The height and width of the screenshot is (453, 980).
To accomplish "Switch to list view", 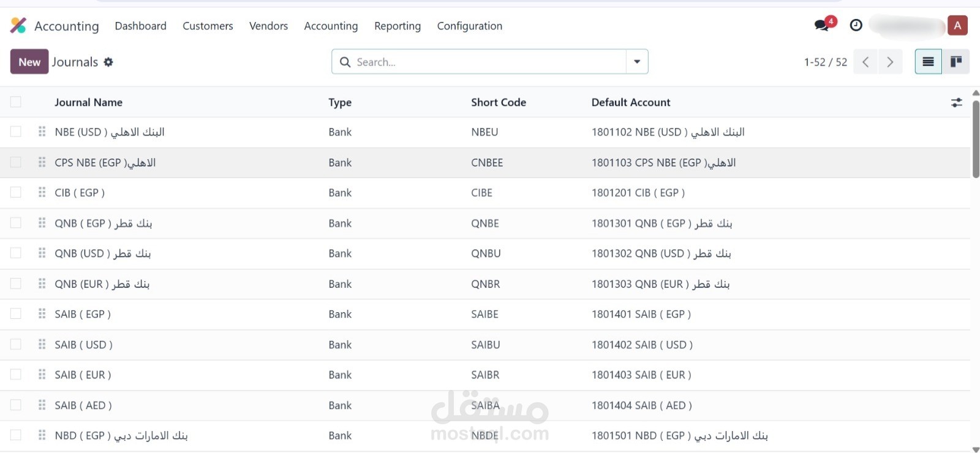I will click(x=928, y=62).
